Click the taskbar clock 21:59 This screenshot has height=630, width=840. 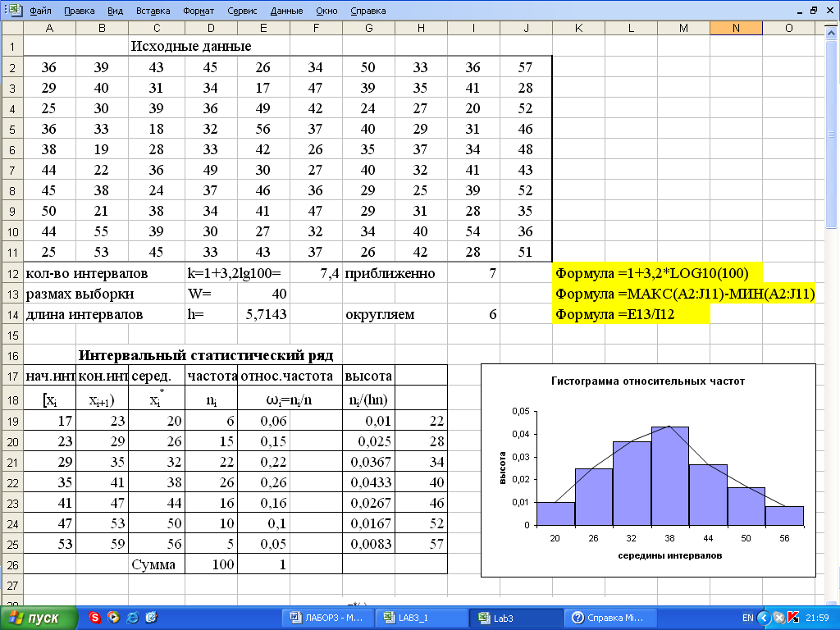(x=818, y=618)
